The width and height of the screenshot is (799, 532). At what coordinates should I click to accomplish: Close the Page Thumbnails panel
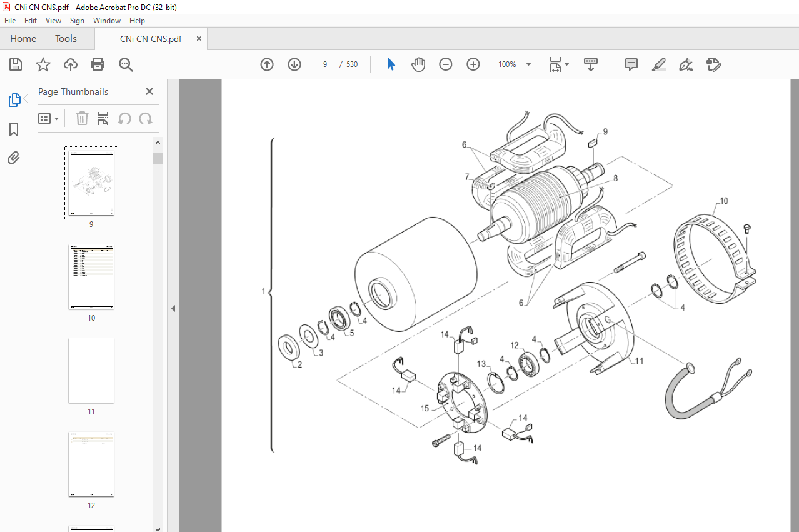pos(149,91)
